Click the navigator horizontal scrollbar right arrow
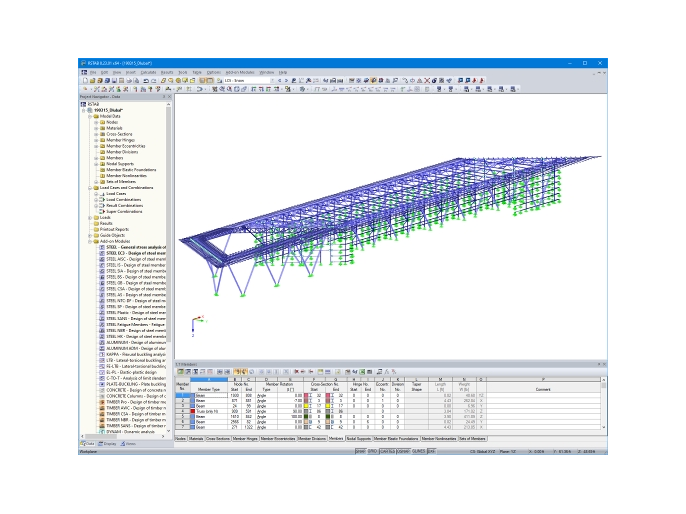Viewport: 686px width, 514px height. coord(163,436)
